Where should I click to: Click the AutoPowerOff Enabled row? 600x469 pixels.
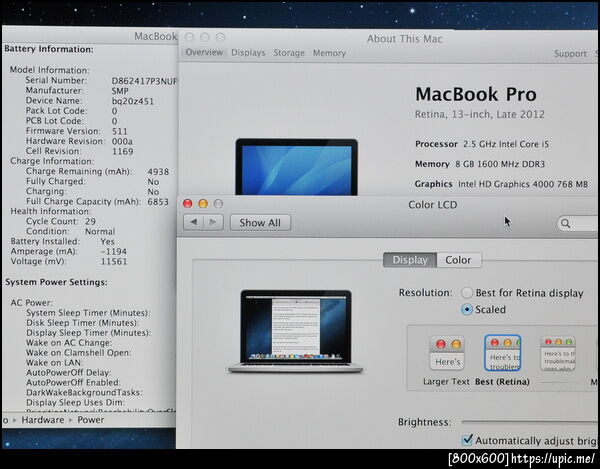(73, 383)
